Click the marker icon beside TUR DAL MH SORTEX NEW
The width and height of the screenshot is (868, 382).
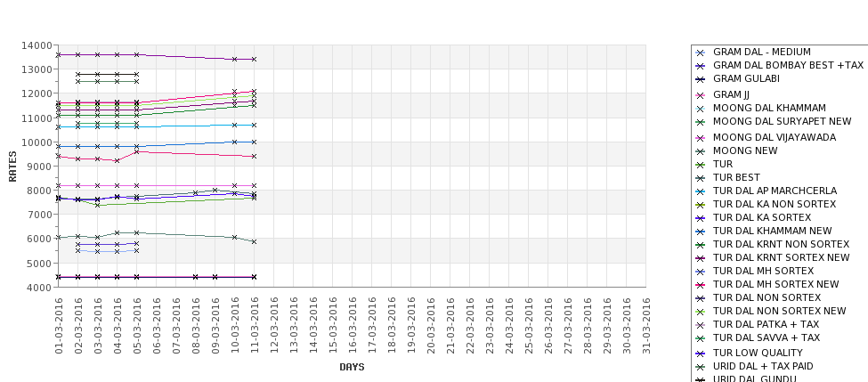point(701,285)
